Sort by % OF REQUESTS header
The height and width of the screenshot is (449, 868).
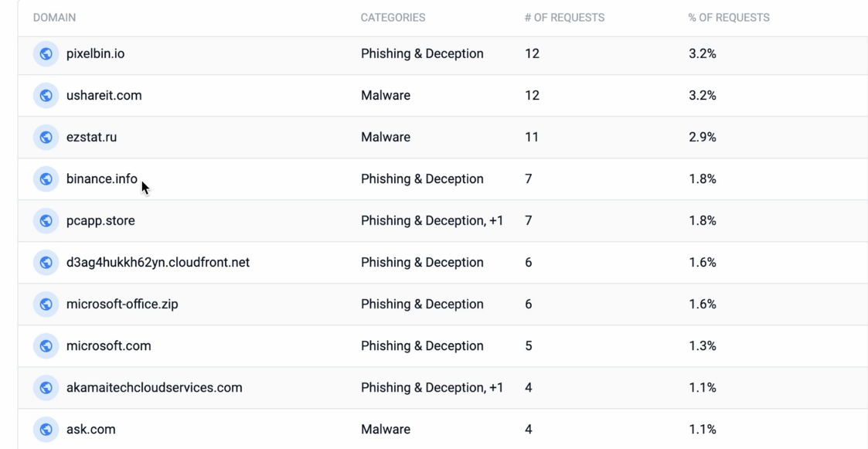point(729,18)
